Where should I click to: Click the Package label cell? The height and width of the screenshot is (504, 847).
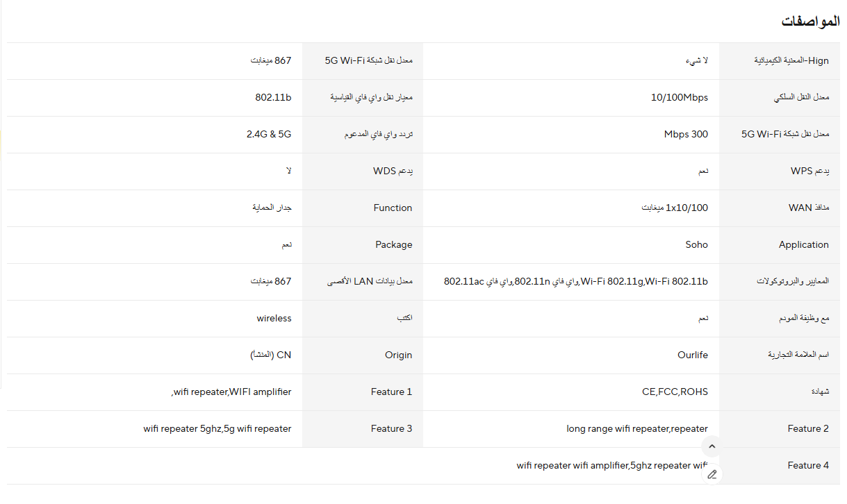pyautogui.click(x=363, y=245)
